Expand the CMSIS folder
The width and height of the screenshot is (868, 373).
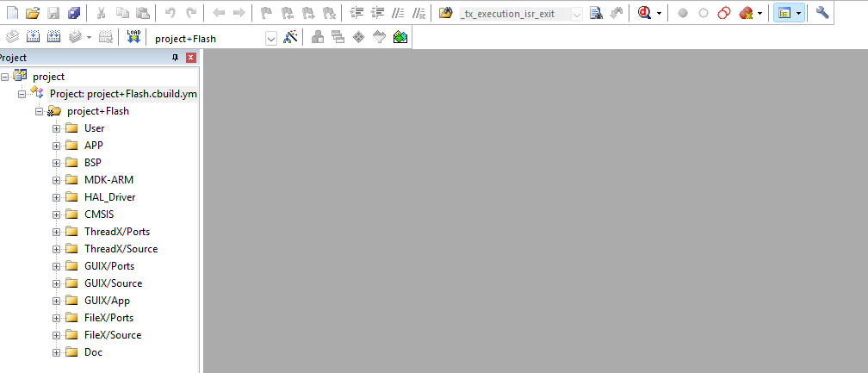click(x=57, y=214)
